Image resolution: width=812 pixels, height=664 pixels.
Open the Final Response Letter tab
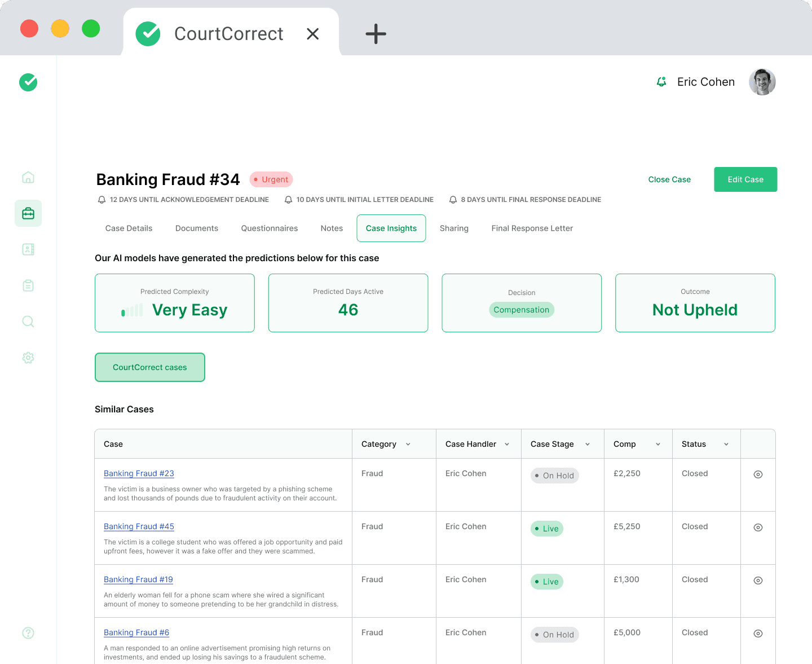pos(532,228)
